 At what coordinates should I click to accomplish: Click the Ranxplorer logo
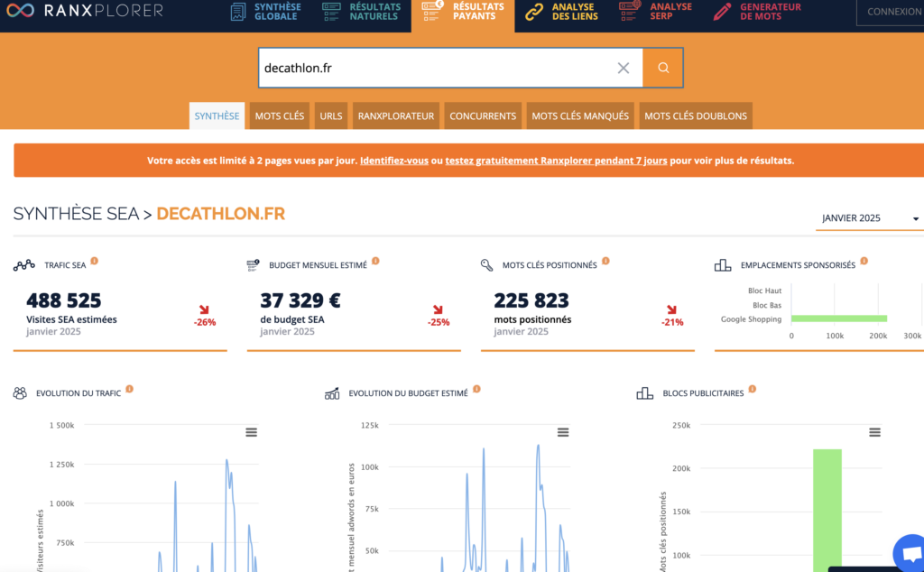(x=84, y=10)
